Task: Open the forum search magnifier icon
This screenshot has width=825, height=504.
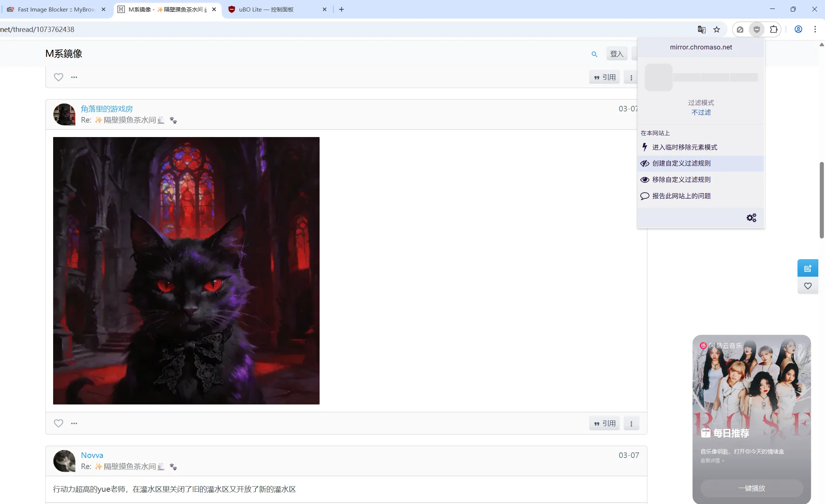Action: point(594,54)
